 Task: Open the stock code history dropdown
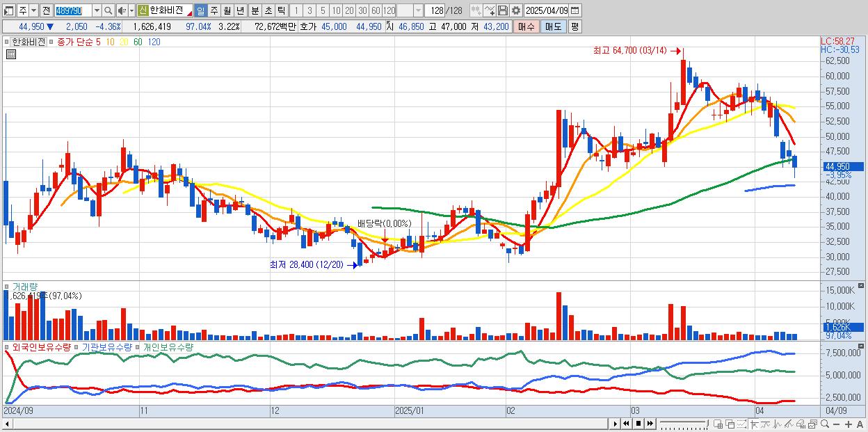point(97,10)
